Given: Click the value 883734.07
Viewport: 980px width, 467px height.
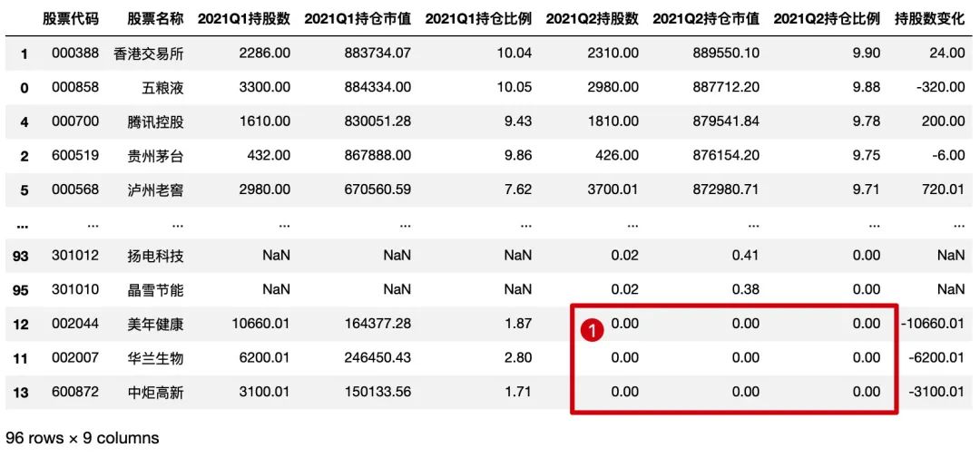Looking at the screenshot, I should pos(377,54).
